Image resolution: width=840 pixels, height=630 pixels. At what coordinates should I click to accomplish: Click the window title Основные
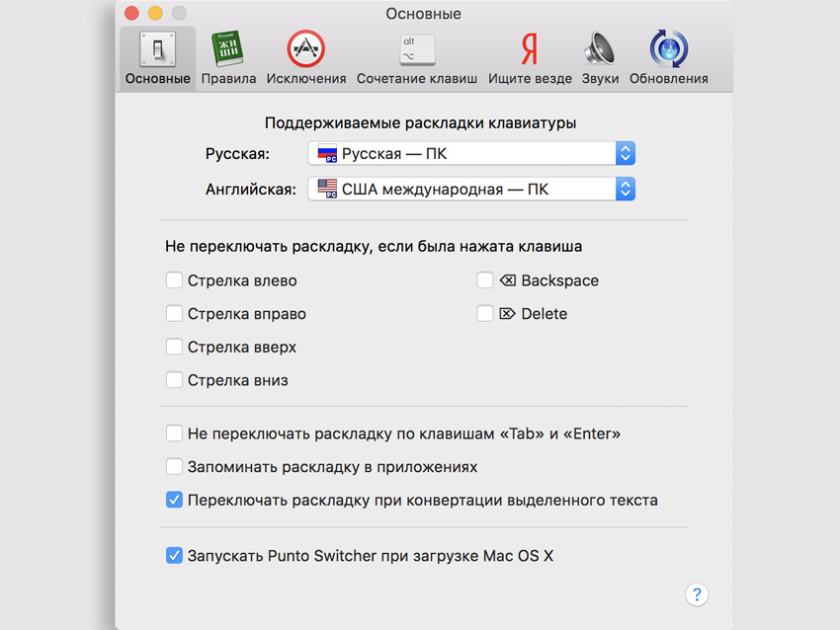(423, 14)
